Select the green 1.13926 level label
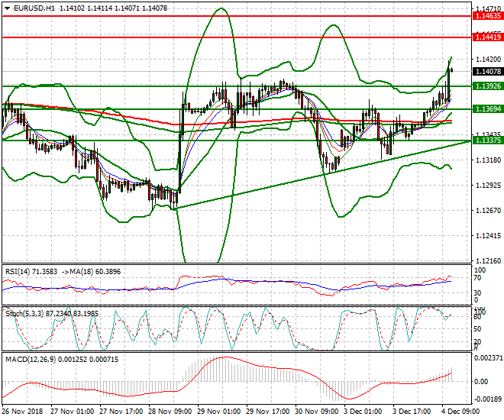 coord(488,86)
